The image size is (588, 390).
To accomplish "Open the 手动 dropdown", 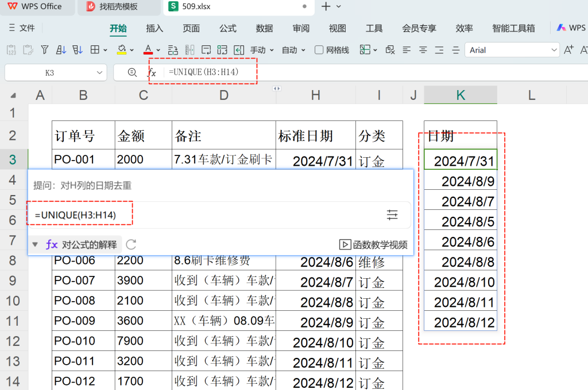I will 262,50.
